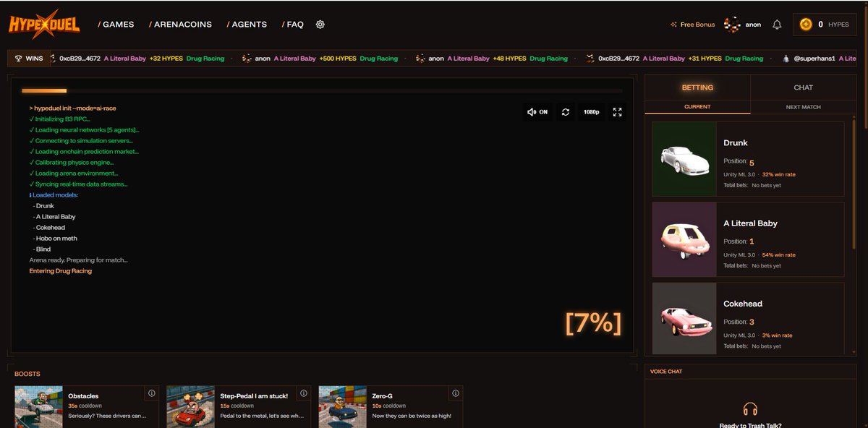Click the Cokehead car thumbnail
868x428 pixels.
point(684,318)
